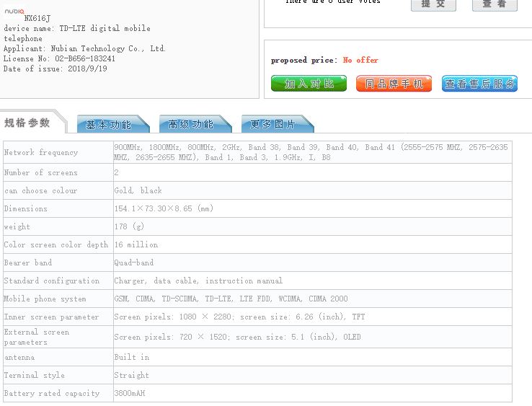Click the 'proposed price:' label

click(304, 60)
